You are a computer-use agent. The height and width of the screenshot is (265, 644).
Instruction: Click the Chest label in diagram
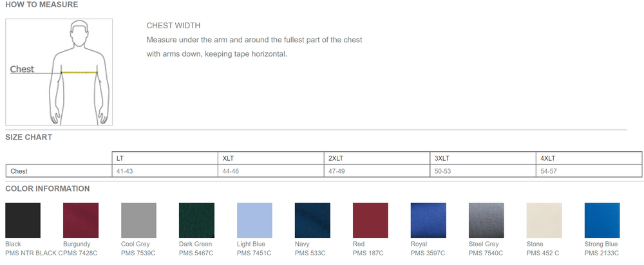tap(22, 69)
